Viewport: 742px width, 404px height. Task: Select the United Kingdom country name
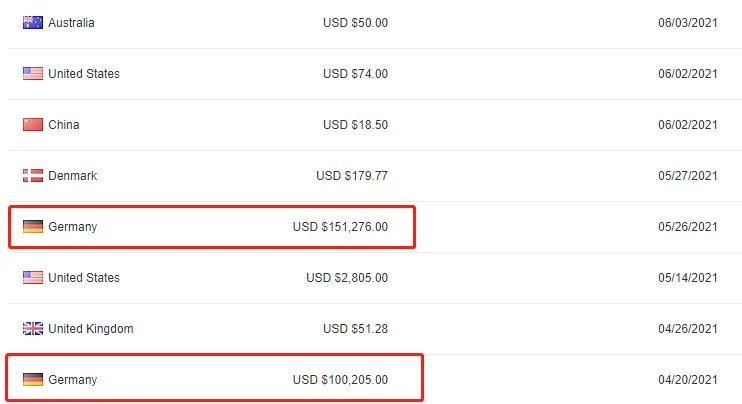click(x=90, y=329)
